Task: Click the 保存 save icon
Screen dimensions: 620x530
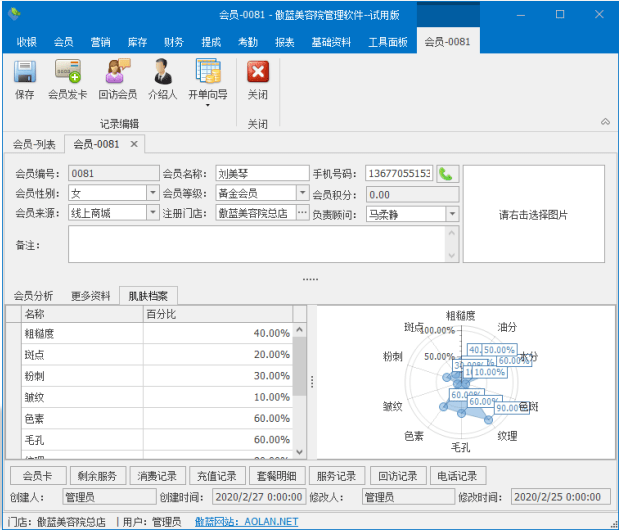Action: pyautogui.click(x=25, y=73)
